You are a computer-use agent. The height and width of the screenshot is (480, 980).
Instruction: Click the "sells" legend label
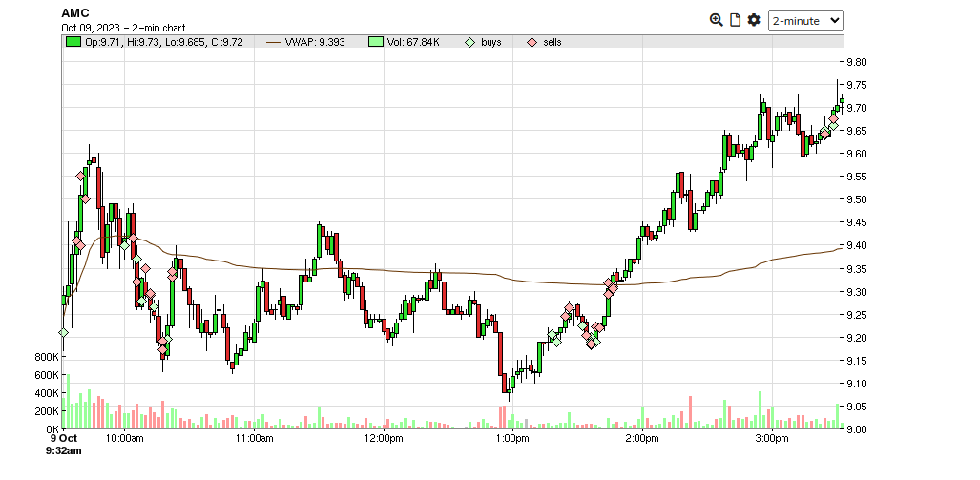552,43
